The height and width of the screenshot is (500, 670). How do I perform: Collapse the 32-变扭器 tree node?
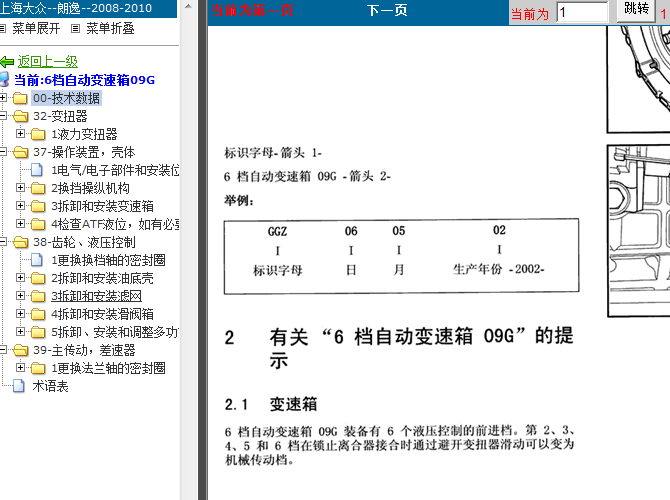pos(3,115)
